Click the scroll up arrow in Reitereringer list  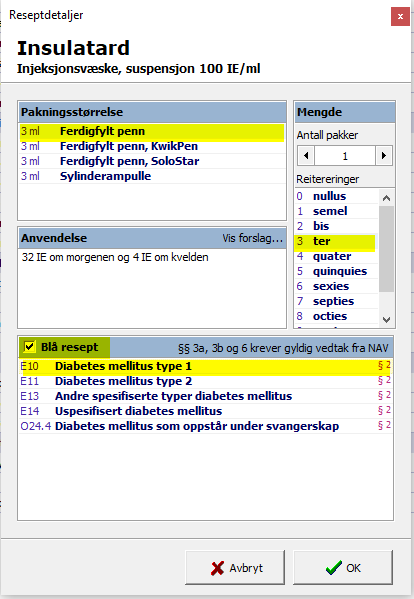(x=386, y=198)
